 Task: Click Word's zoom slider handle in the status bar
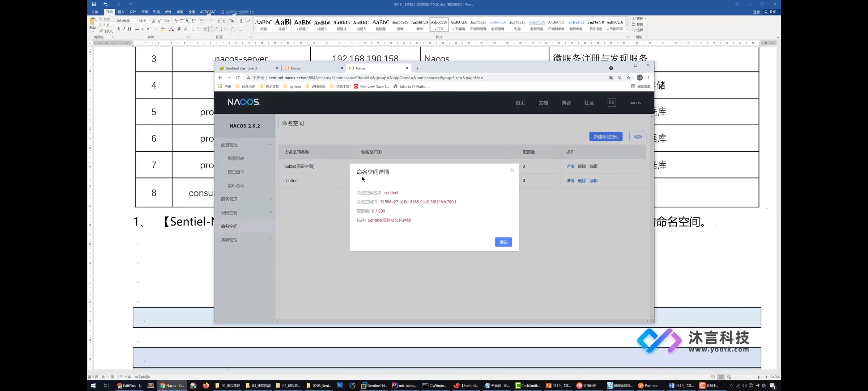[758, 377]
